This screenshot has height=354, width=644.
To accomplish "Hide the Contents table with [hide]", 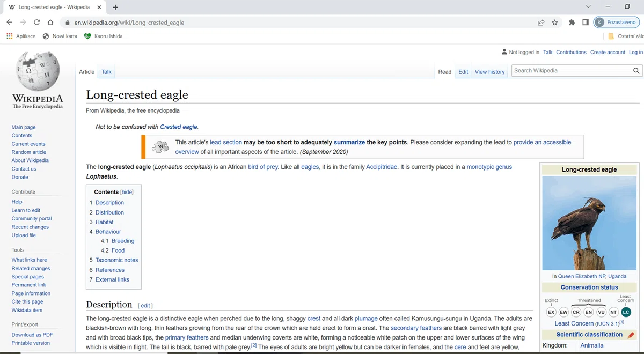I will 127,192.
